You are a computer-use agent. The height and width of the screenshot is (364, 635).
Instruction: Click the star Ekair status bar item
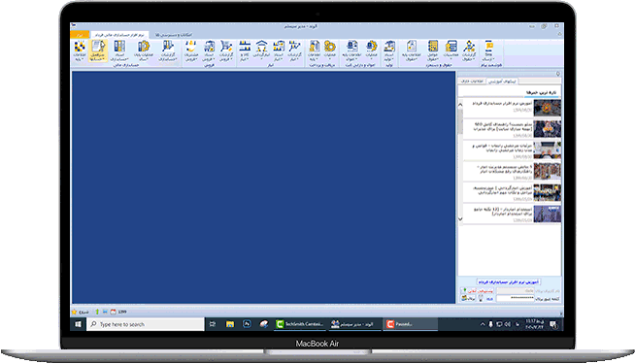80,312
